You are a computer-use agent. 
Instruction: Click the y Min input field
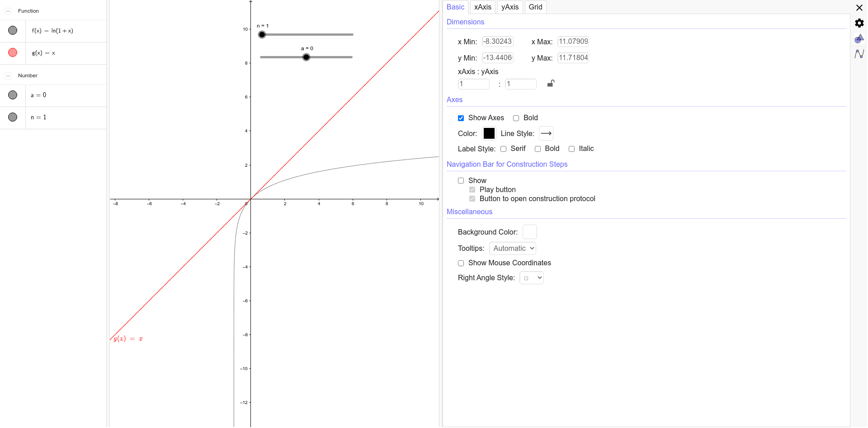point(497,58)
